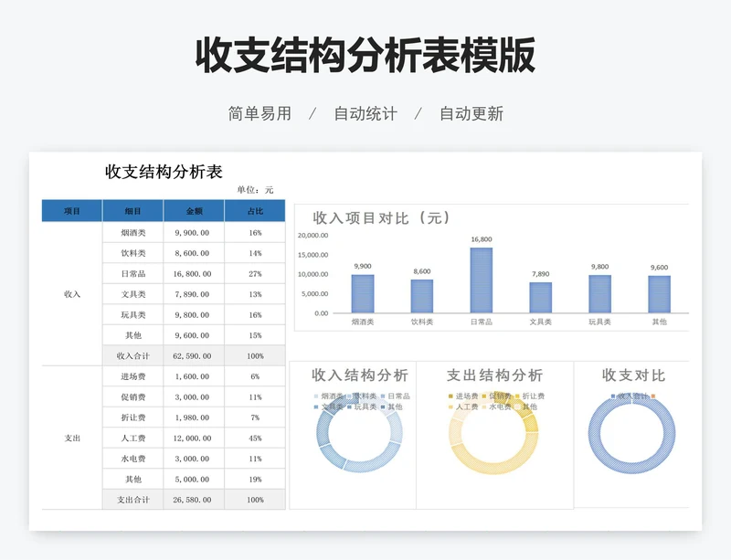Screen dimensions: 731x560
Task: Select the 19% percentage cell
Action: tap(255, 479)
